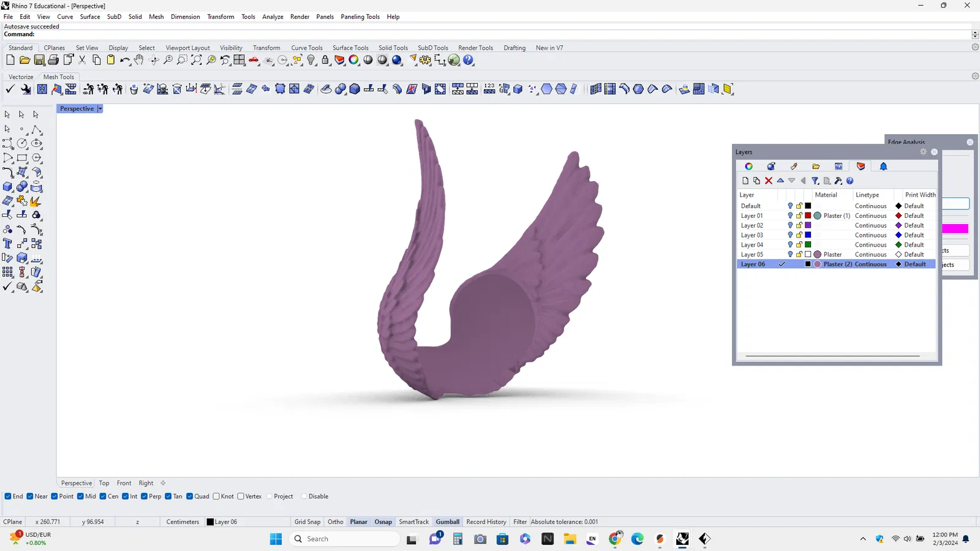Click the New Layer icon in Layers panel

745,181
